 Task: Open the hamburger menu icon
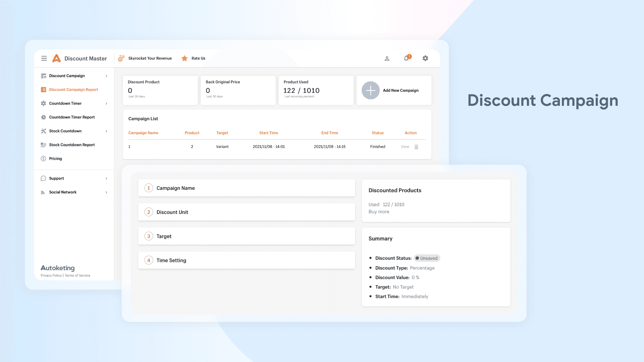(44, 58)
